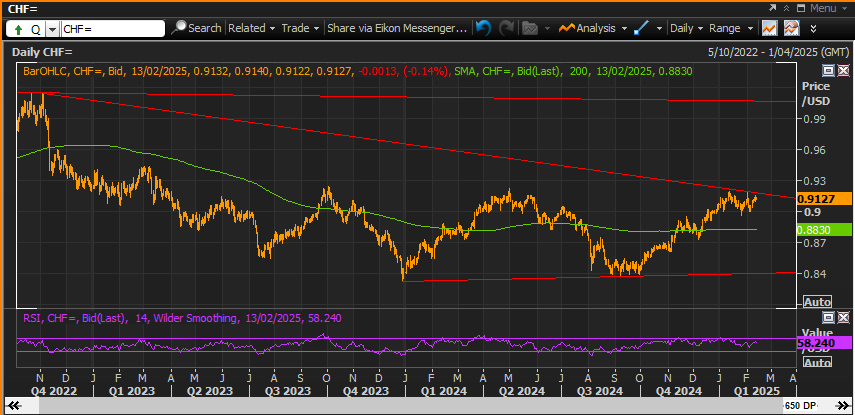The width and height of the screenshot is (855, 415).
Task: Click the Q4 2022 timeline label
Action: pyautogui.click(x=56, y=391)
